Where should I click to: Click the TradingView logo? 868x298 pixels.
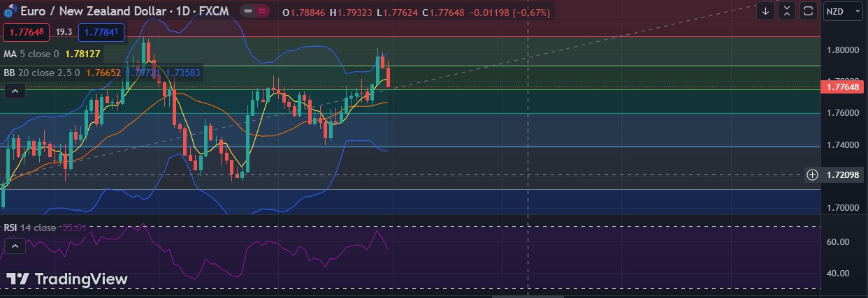tap(67, 279)
